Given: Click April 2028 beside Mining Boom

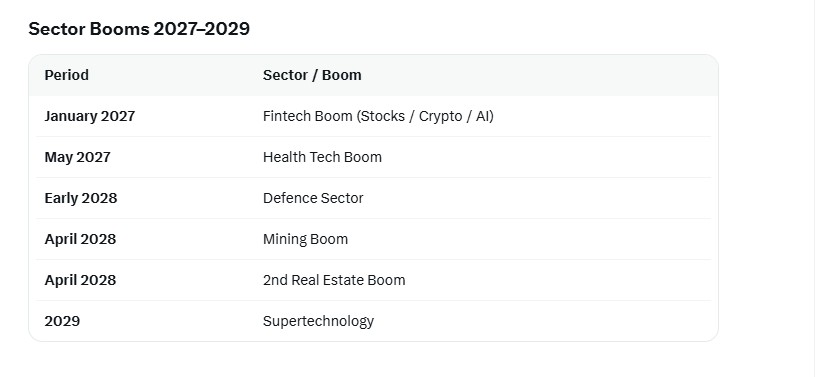Looking at the screenshot, I should point(80,239).
